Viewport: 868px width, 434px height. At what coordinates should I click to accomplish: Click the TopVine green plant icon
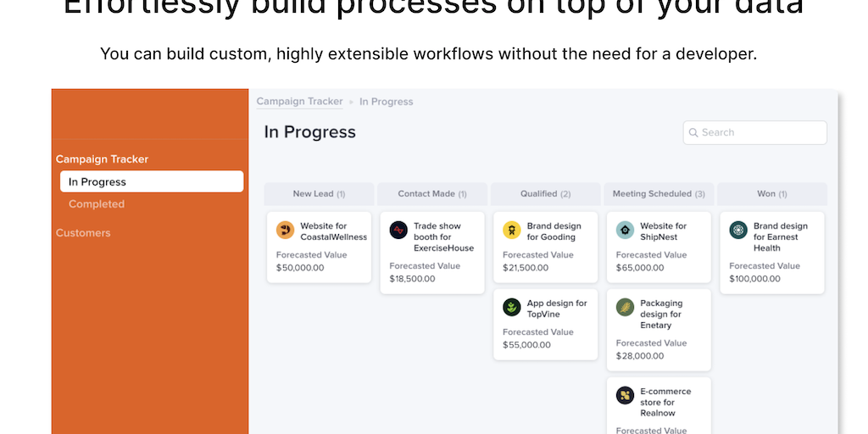511,307
